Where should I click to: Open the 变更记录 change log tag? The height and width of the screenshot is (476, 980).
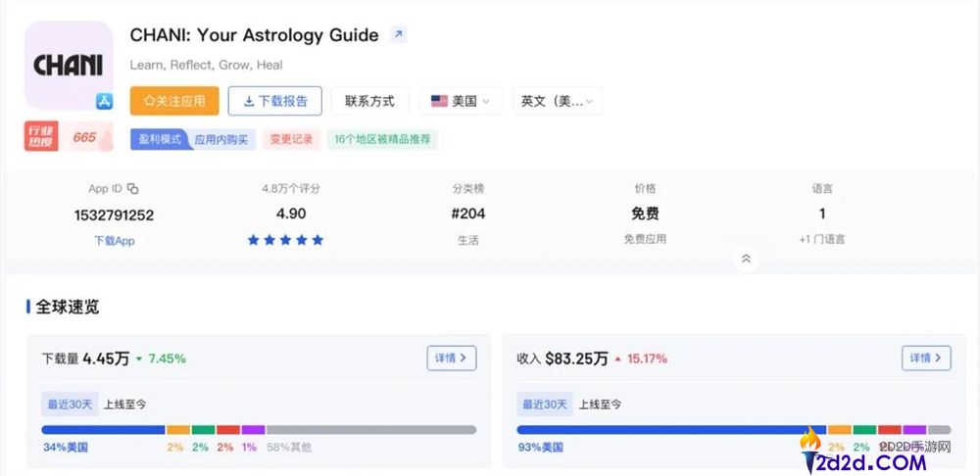291,139
